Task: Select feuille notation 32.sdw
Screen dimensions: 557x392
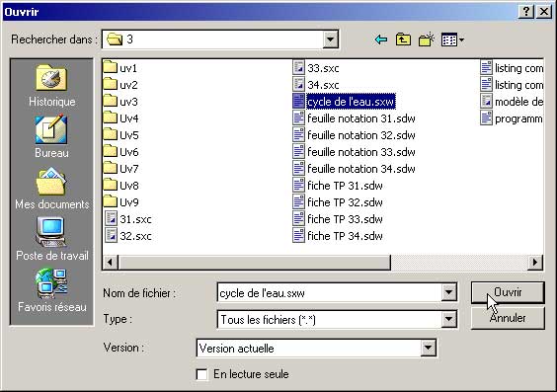Action: point(354,134)
